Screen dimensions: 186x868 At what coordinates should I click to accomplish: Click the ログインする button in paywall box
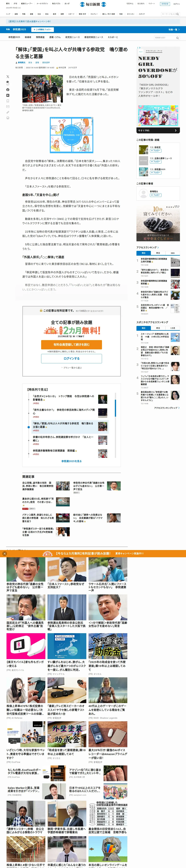coord(72,358)
